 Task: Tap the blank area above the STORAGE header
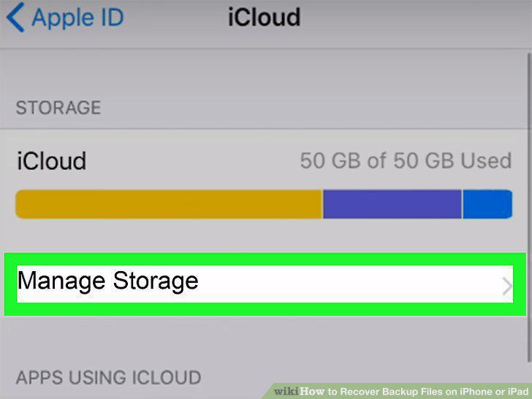click(263, 73)
